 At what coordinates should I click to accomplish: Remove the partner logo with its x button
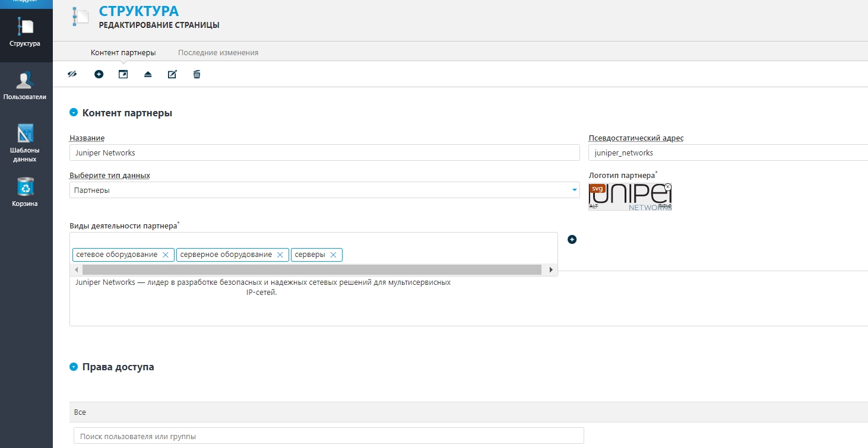668,186
